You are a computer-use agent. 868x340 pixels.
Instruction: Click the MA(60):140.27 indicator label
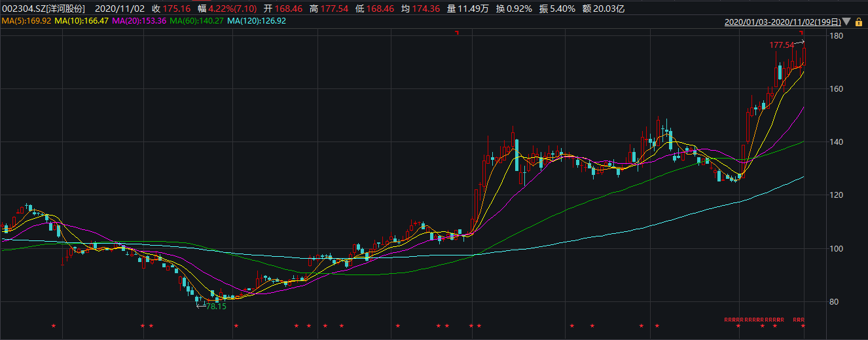[196, 21]
